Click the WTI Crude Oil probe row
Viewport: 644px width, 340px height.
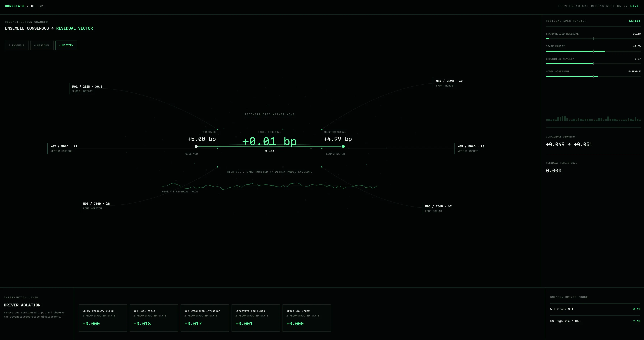595,309
